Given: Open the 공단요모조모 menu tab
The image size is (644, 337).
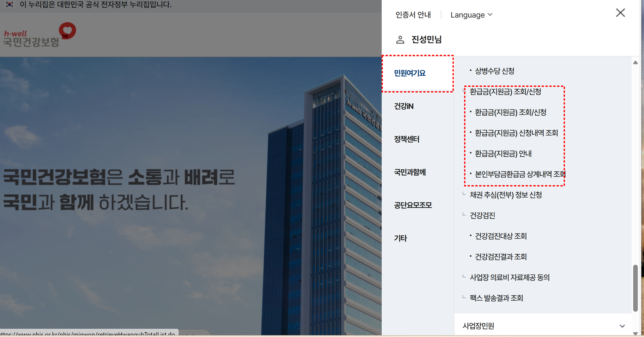Looking at the screenshot, I should click(413, 205).
